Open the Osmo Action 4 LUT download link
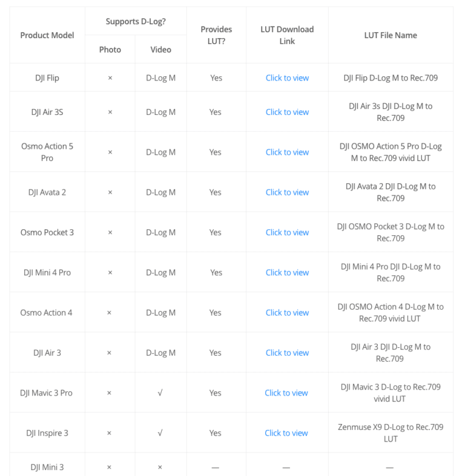This screenshot has width=465, height=476. click(x=287, y=313)
